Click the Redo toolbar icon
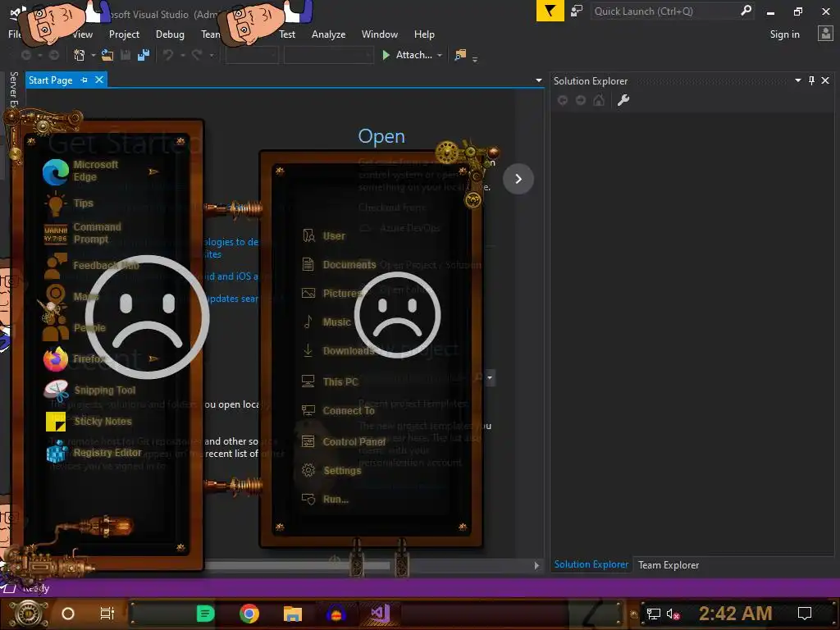Image resolution: width=840 pixels, height=630 pixels. (197, 55)
